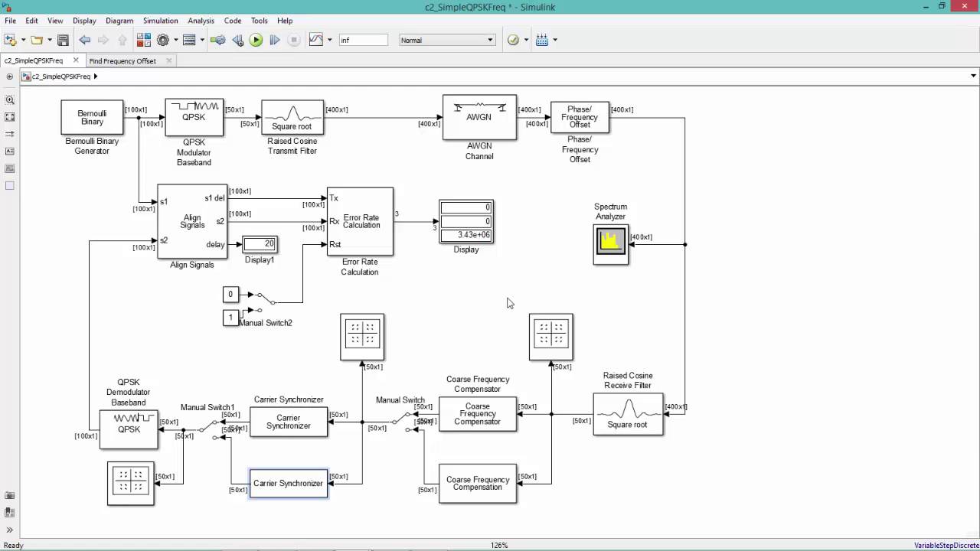
Task: Open Model Configuration Parameters gear icon
Action: [162, 40]
